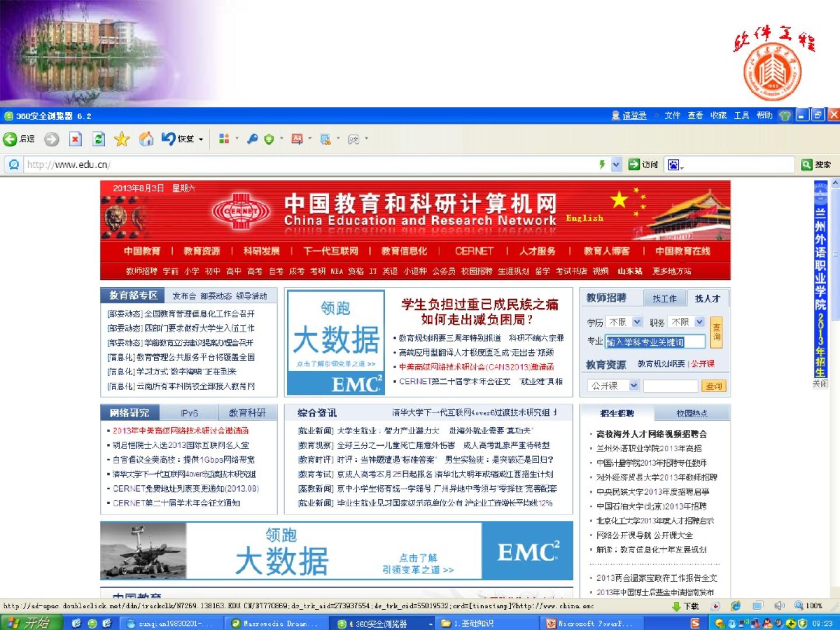
Task: Click the green shirt skin icon
Action: [x=785, y=116]
